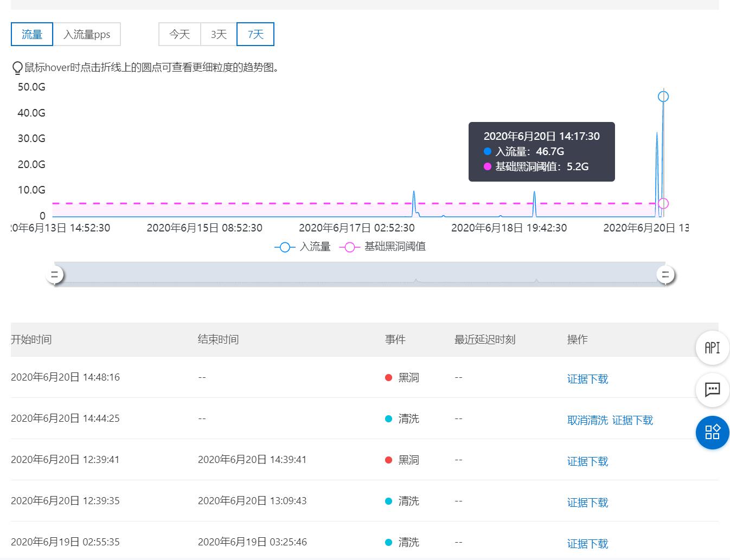Screen dimensions: 730x560
Task: Click end time 2020年6月20日 14:39:41
Action: [x=252, y=460]
